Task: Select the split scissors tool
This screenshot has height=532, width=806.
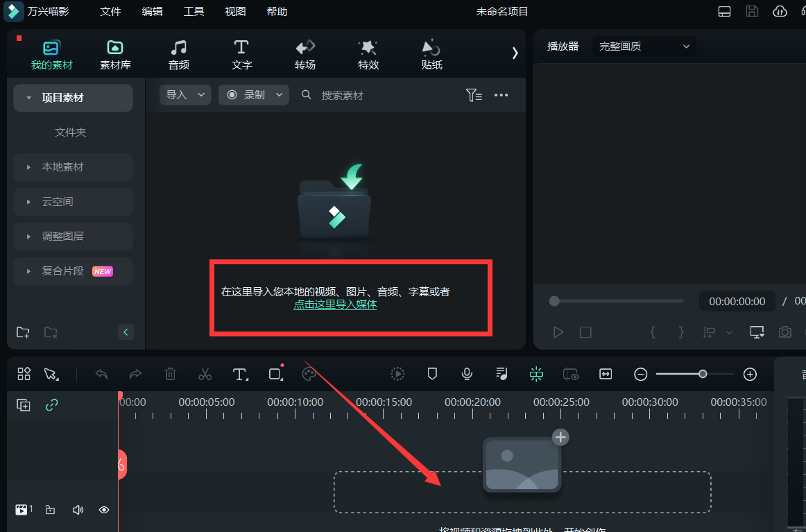Action: tap(205, 374)
